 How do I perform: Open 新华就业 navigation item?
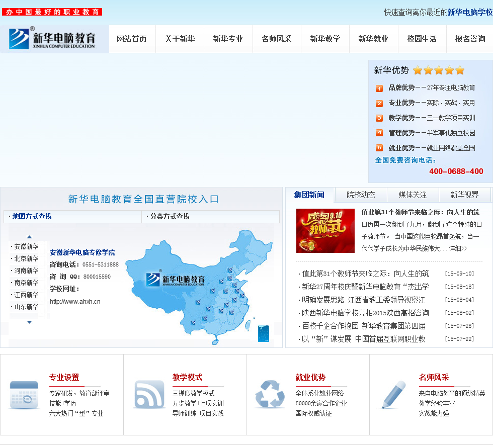[x=373, y=39]
